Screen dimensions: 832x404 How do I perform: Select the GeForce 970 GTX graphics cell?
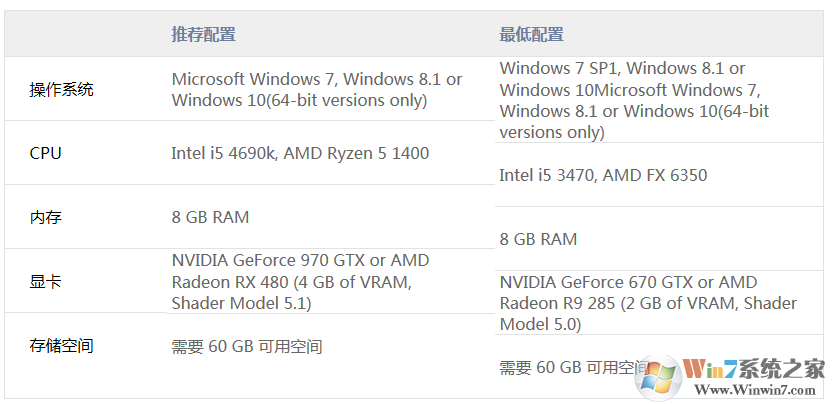pos(300,281)
